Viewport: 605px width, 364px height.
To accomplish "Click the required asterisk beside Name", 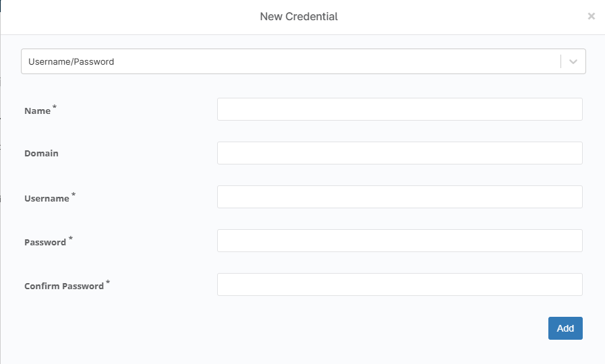I will (55, 108).
